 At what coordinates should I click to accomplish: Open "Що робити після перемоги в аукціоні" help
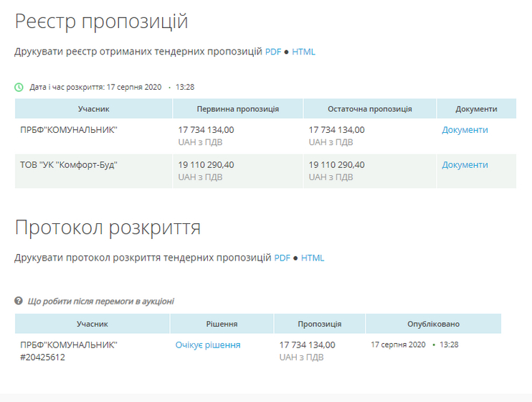click(100, 301)
